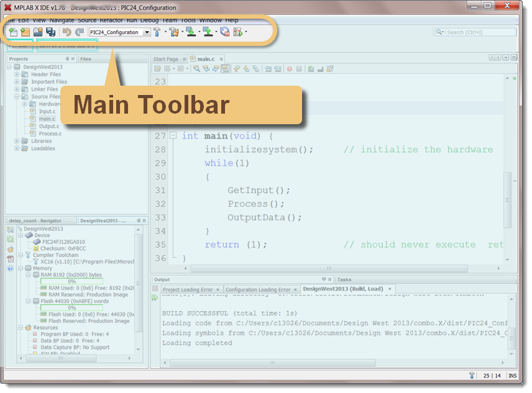This screenshot has width=532, height=393.
Task: Switch to the Start Page tab
Action: pyautogui.click(x=166, y=58)
